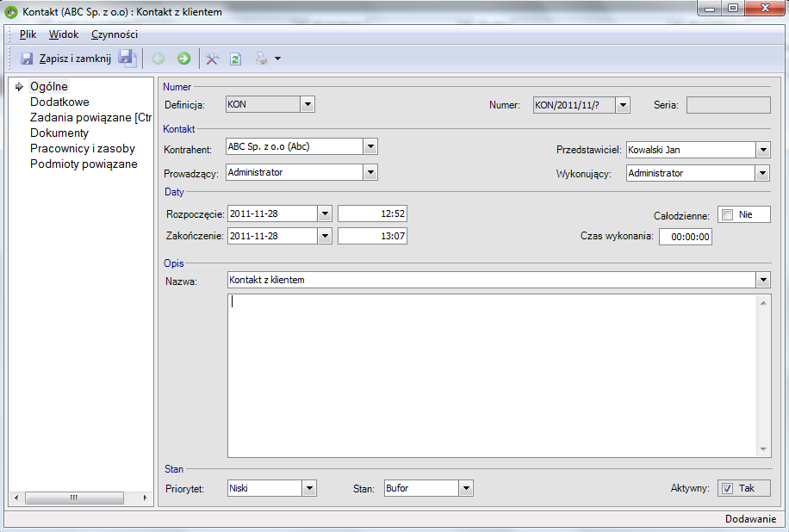Screen dimensions: 789x532
Task: Minimize the Kontakt window
Action: pos(710,8)
